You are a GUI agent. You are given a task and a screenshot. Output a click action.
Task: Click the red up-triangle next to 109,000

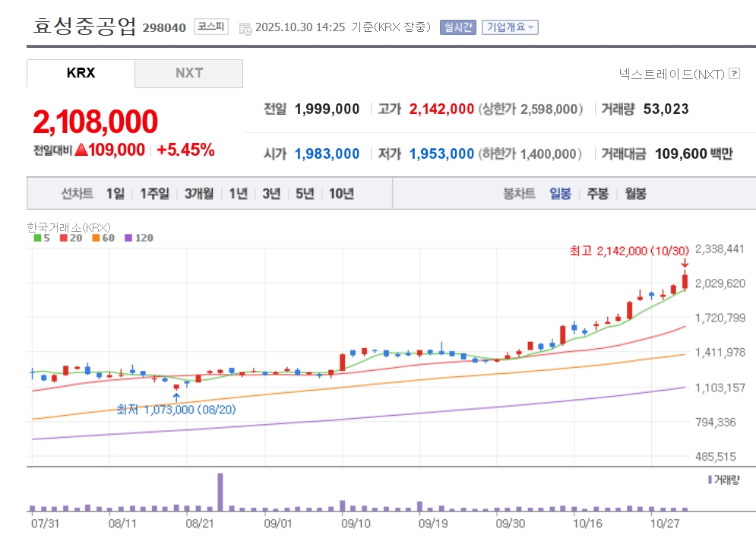81,150
